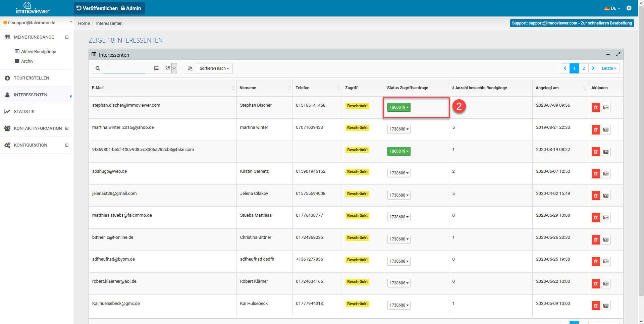Open the green 1868819 status dropdown for Stephan Discher
644x324 pixels.
tap(399, 107)
